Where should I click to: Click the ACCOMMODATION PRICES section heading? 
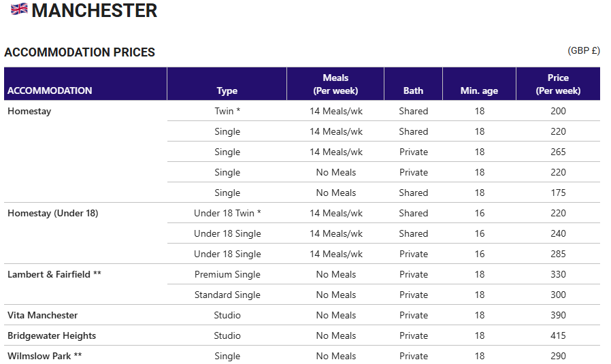pos(80,52)
